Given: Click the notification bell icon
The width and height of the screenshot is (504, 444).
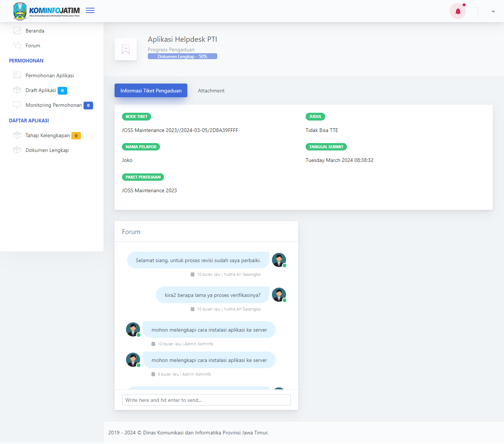Looking at the screenshot, I should 458,11.
